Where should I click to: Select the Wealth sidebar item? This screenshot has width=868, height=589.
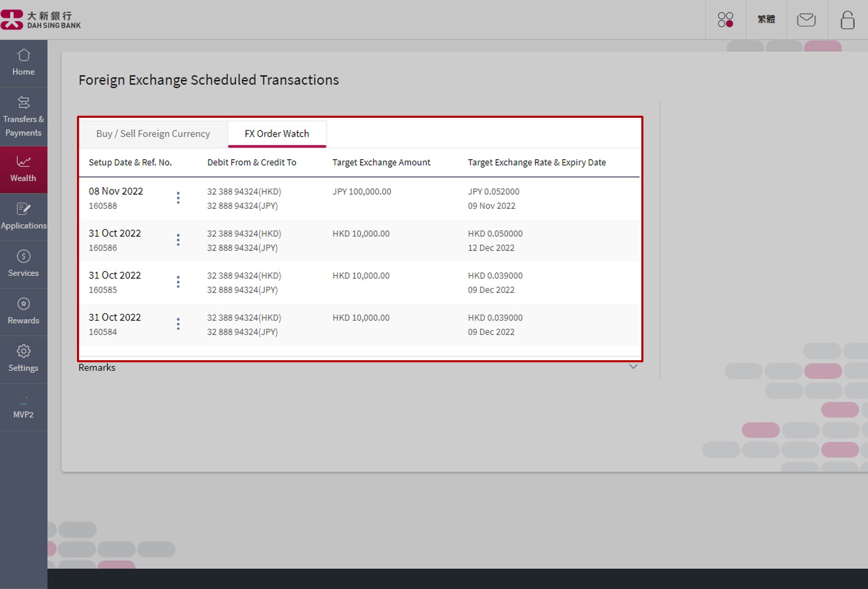24,170
